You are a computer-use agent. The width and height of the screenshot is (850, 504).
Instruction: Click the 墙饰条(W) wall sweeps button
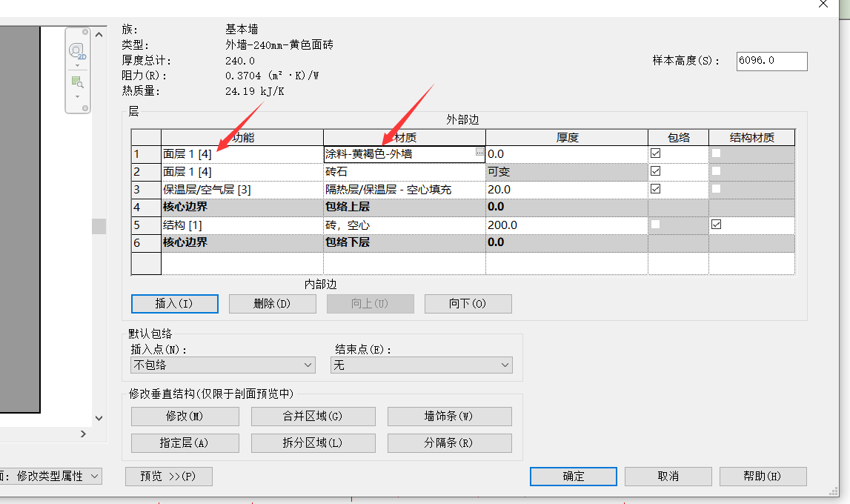coord(449,417)
